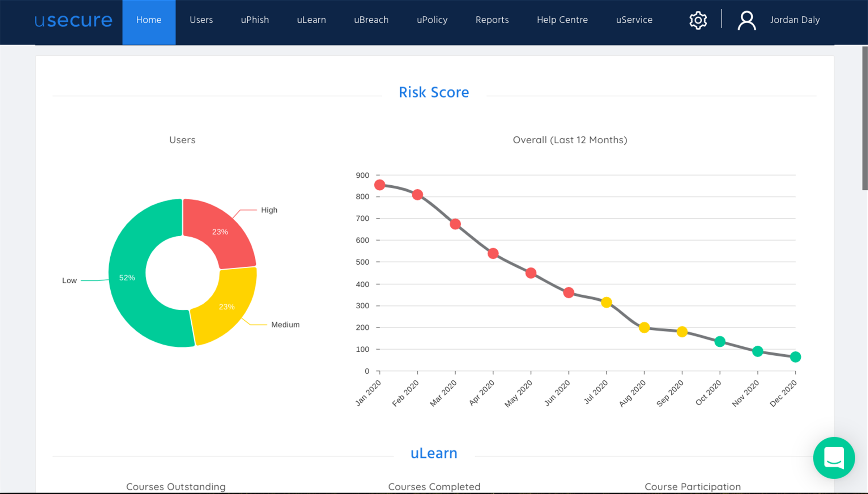868x494 pixels.
Task: Click the Medium legend label
Action: click(x=285, y=325)
